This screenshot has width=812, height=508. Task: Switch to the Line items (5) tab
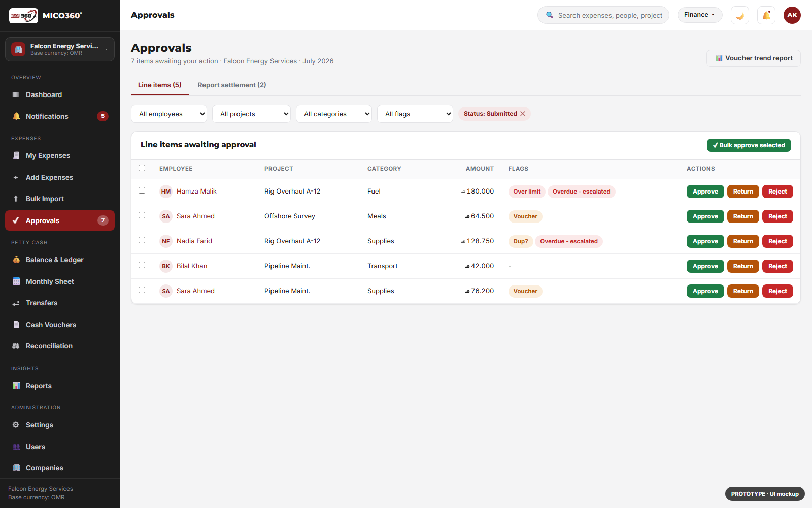pos(159,85)
